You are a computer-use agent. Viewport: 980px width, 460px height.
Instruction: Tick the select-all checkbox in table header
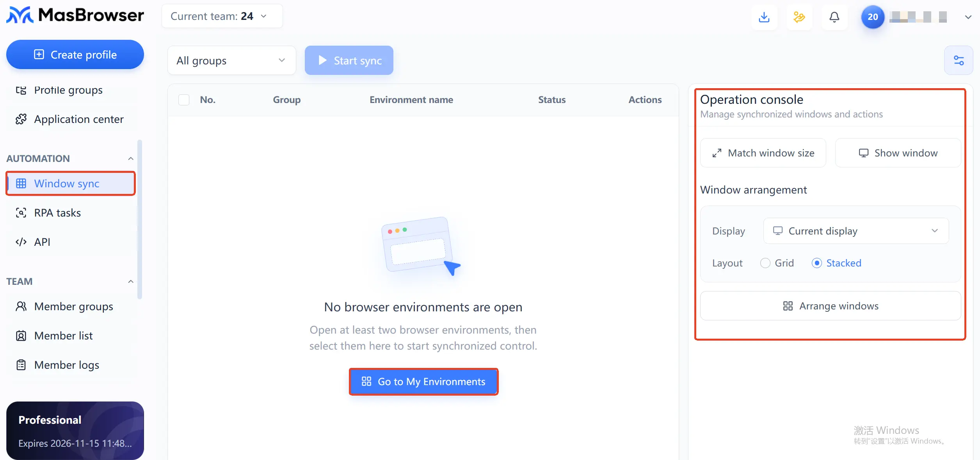[x=184, y=100]
